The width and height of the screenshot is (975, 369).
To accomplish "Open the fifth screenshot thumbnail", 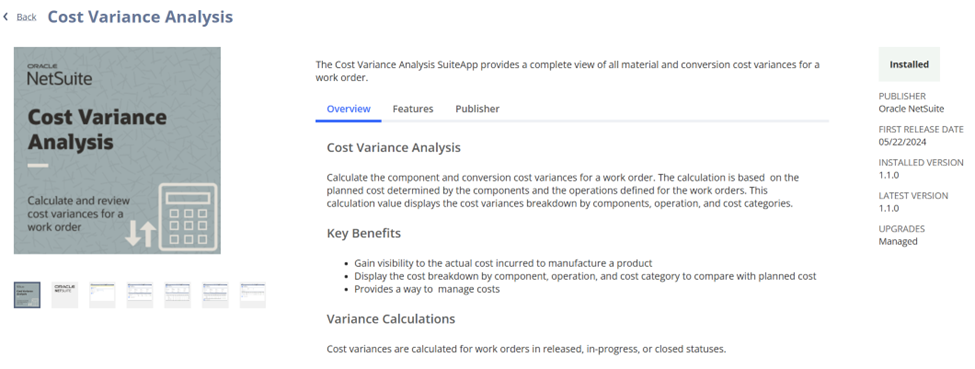I will [x=177, y=295].
